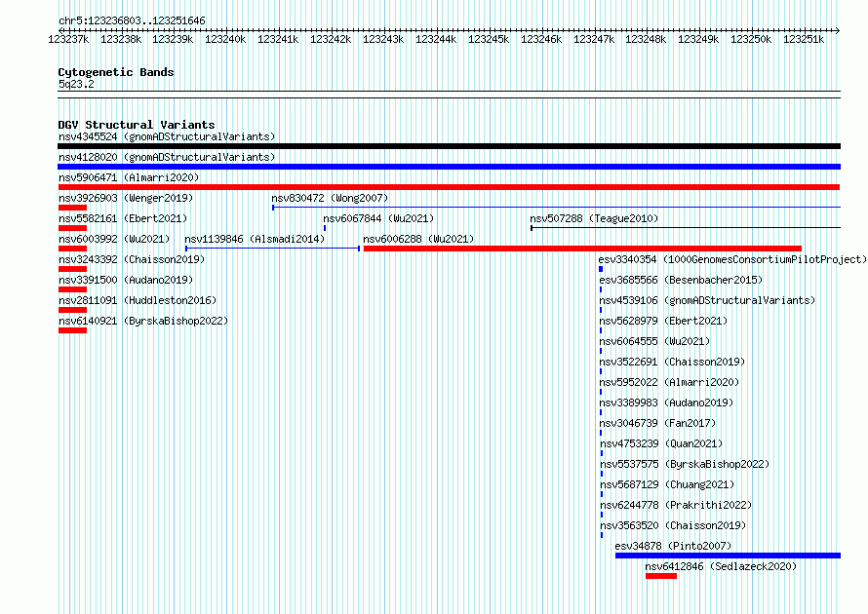
Task: Select nsv830472 (Wong2007) label
Action: click(x=330, y=198)
